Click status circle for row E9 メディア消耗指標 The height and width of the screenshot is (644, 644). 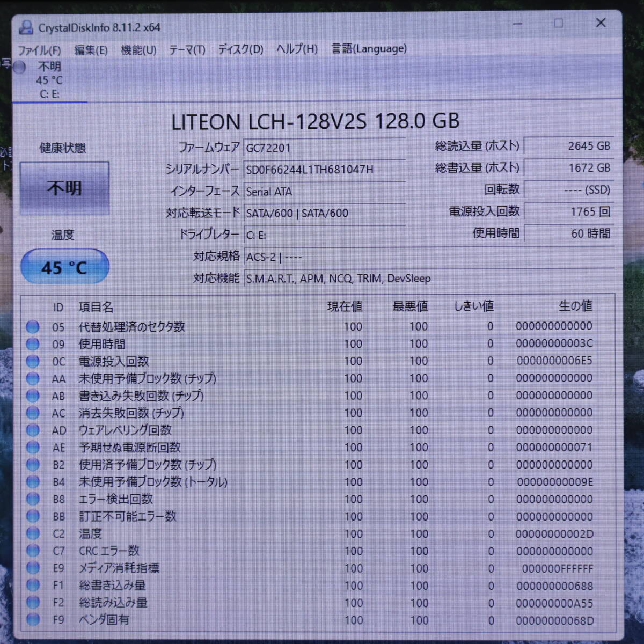click(x=33, y=568)
